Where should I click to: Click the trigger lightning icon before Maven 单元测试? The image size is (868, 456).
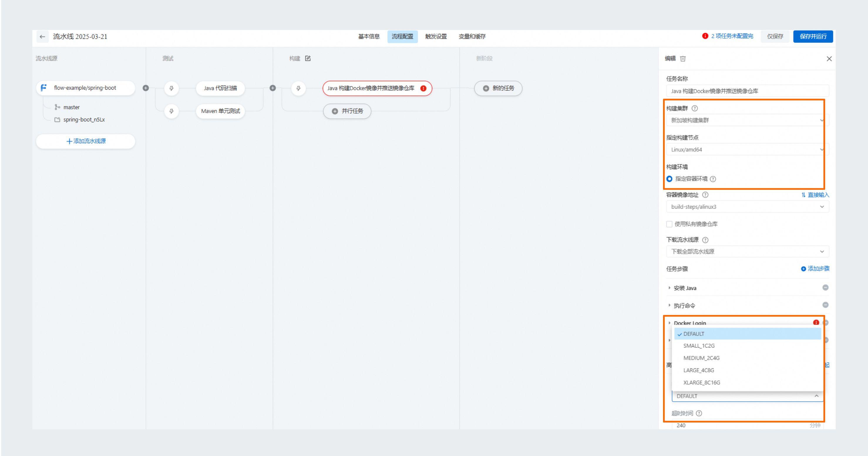point(171,111)
